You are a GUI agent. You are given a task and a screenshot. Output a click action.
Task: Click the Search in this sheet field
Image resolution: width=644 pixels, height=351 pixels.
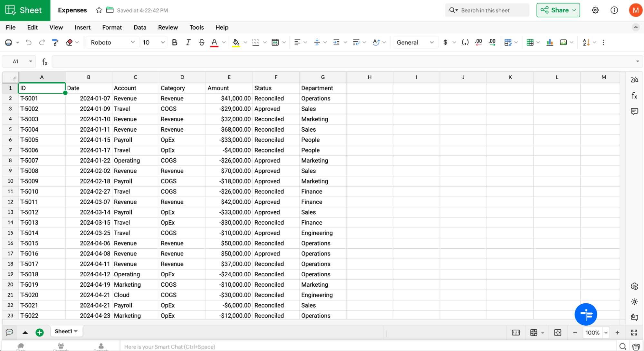487,10
